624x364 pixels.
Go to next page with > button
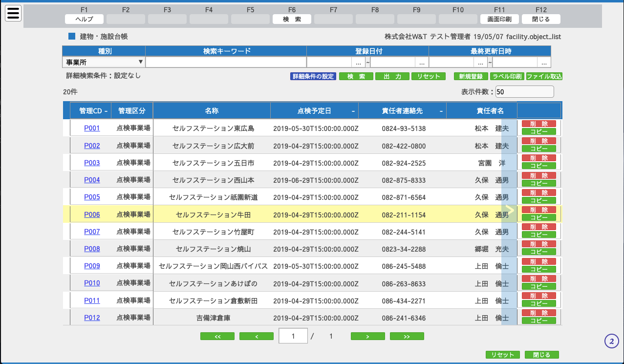coord(368,336)
